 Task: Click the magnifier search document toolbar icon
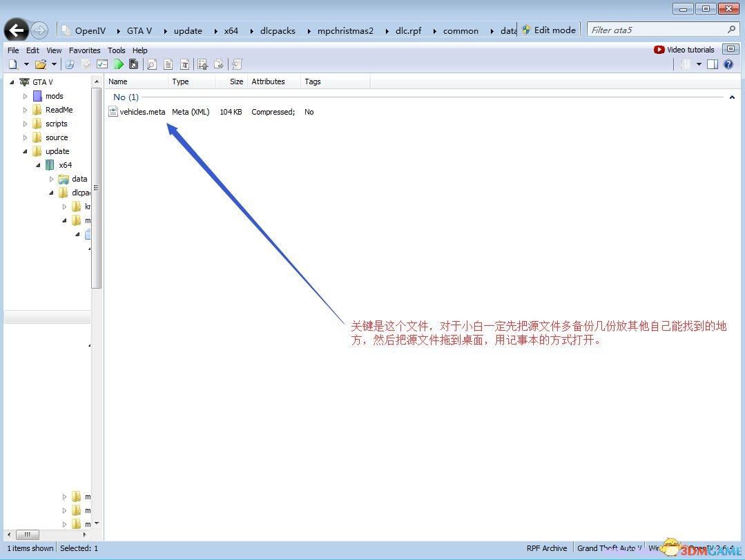152,64
